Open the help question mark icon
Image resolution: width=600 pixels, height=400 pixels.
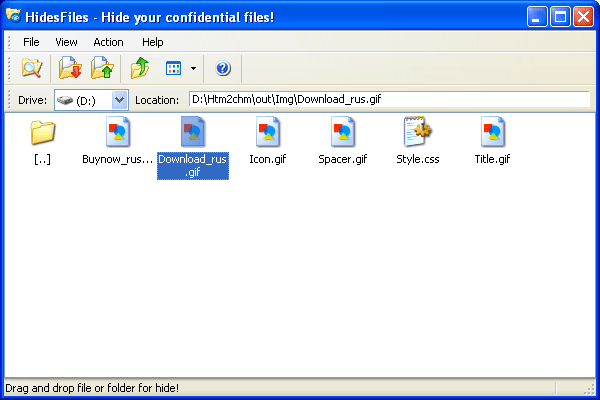point(223,69)
